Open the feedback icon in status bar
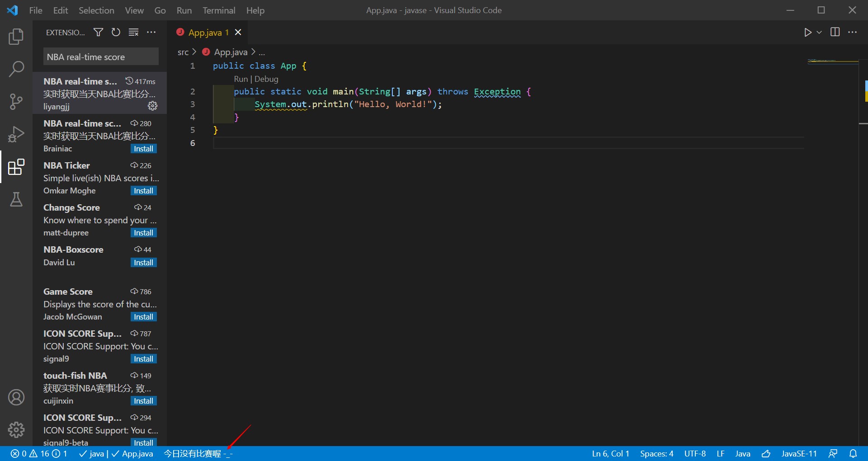Image resolution: width=868 pixels, height=461 pixels. 833,453
